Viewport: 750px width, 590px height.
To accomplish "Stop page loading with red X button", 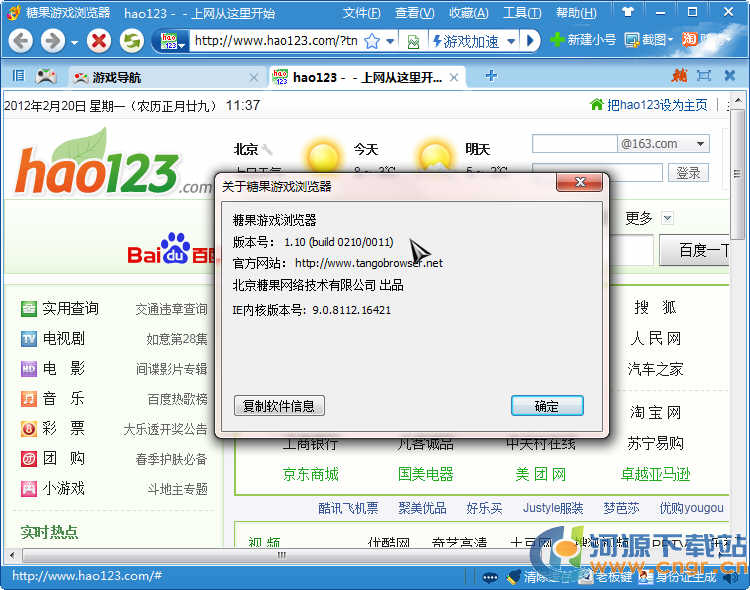I will 99,41.
